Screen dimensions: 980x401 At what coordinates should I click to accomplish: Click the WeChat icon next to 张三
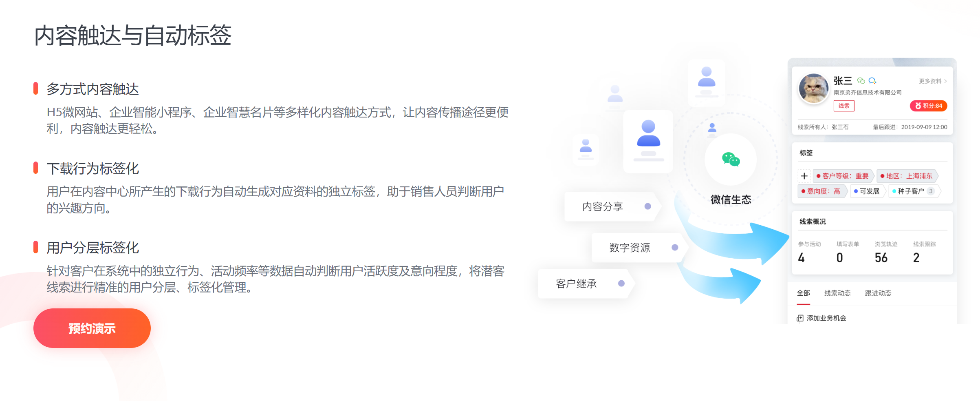point(861,81)
